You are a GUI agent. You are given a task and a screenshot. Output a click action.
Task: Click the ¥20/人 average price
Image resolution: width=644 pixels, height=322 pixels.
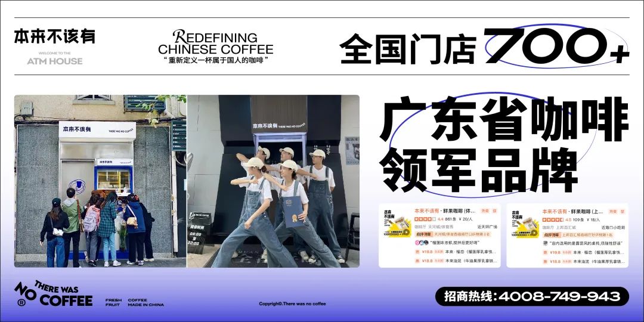[x=466, y=219]
